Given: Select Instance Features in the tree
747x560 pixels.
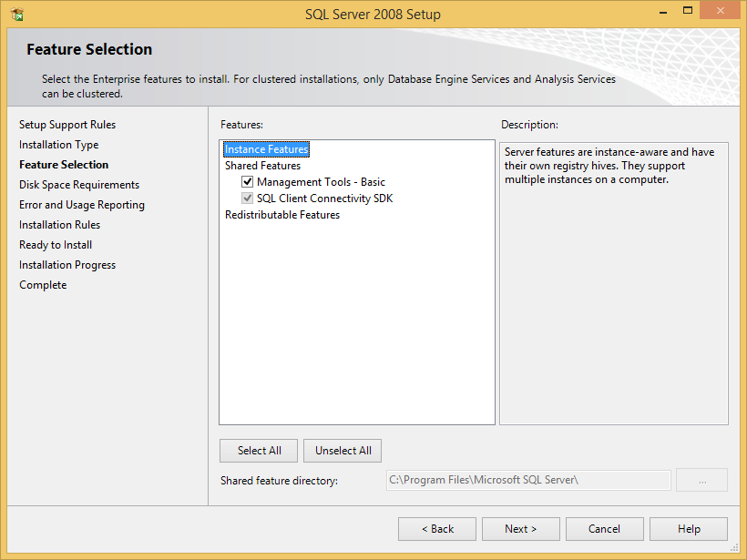Looking at the screenshot, I should point(266,149).
